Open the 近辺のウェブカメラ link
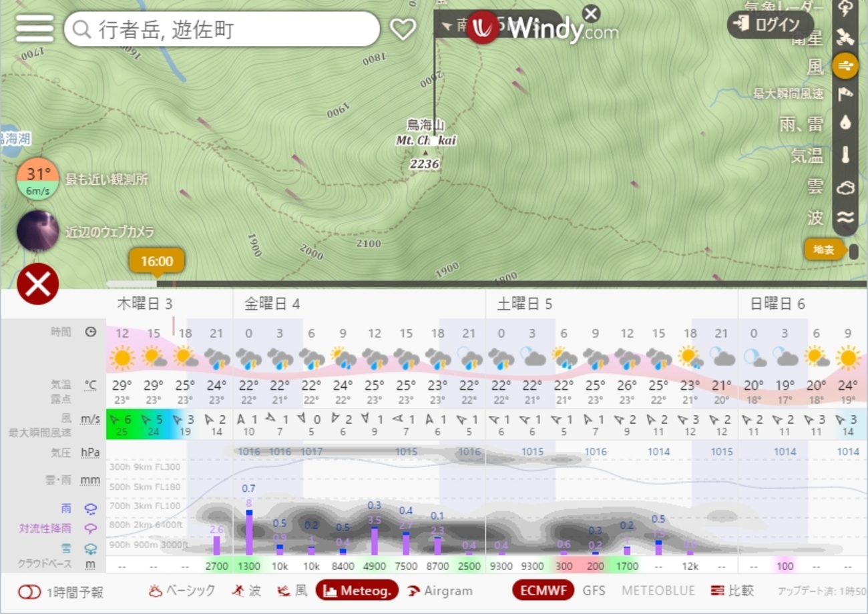The height and width of the screenshot is (614, 868). (110, 232)
